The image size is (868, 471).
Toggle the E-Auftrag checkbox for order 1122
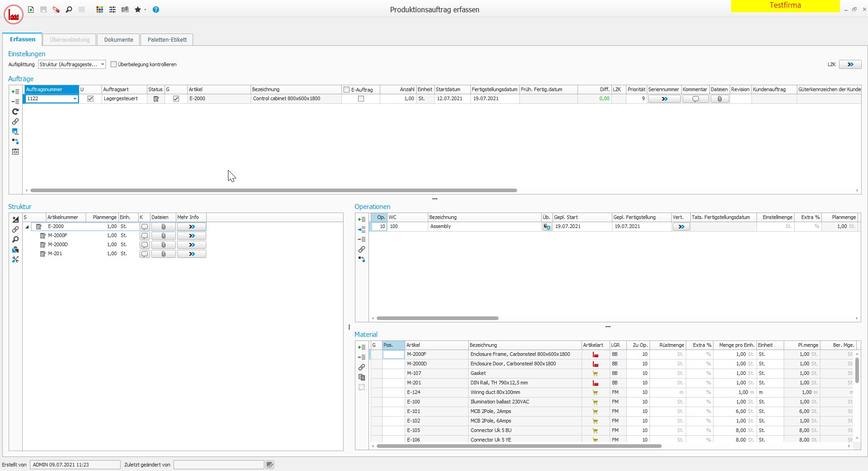click(361, 99)
